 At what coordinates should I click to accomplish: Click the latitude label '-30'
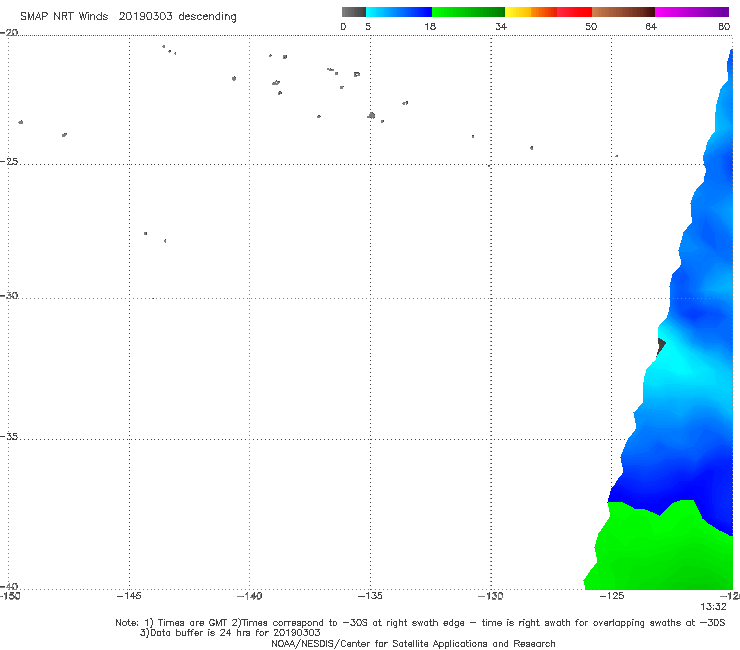click(x=9, y=295)
